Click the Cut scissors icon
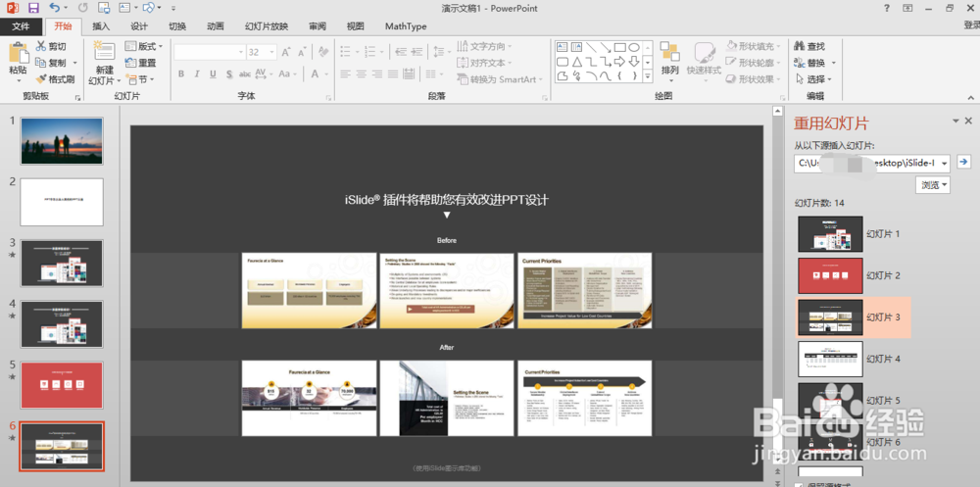The width and height of the screenshot is (980, 487). (x=40, y=46)
